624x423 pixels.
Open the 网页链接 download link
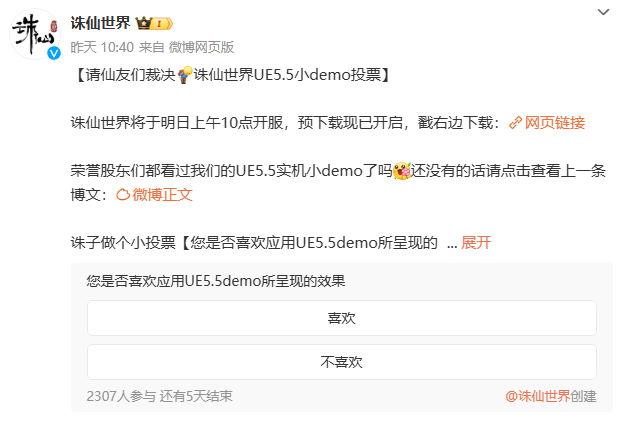coord(554,123)
